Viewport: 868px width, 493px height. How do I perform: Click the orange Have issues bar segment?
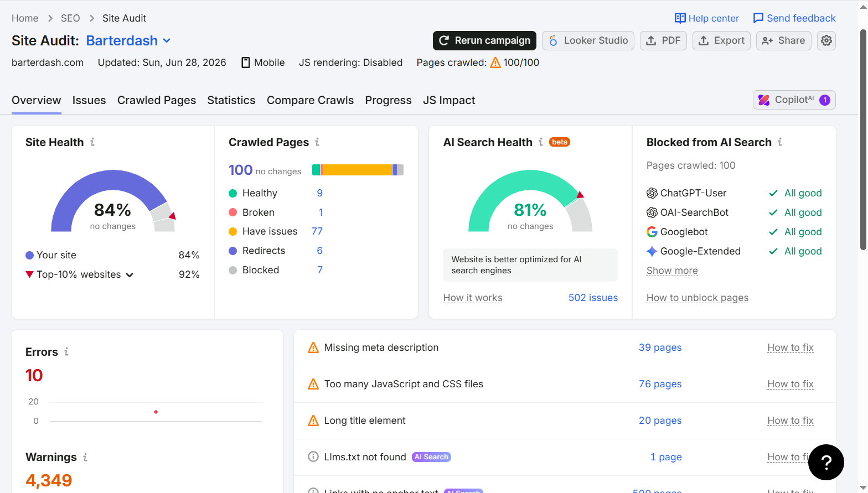(x=357, y=170)
